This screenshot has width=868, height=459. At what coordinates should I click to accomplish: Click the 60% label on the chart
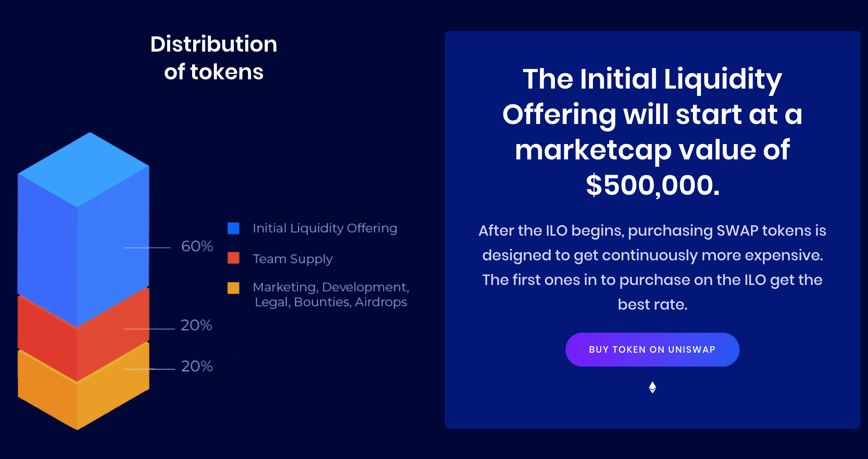pos(197,246)
